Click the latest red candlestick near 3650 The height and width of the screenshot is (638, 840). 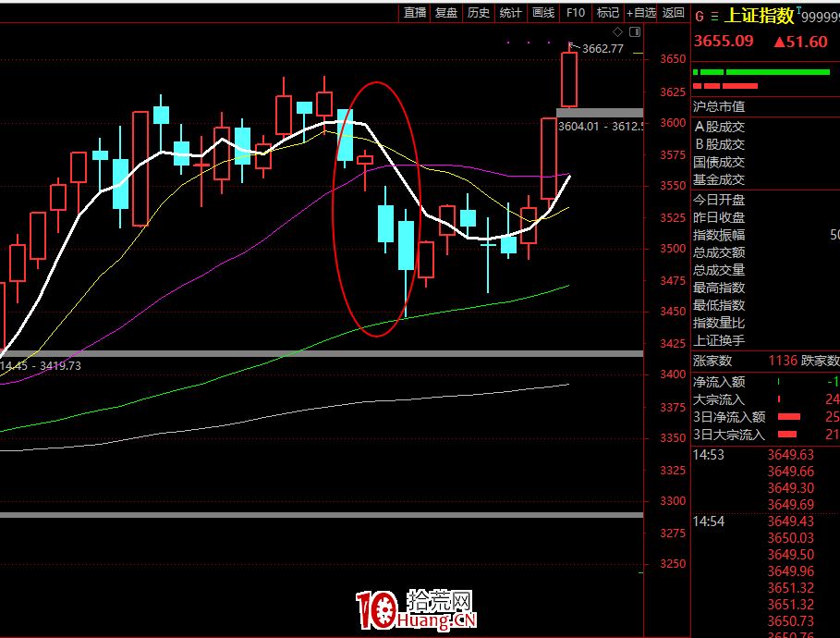[569, 80]
